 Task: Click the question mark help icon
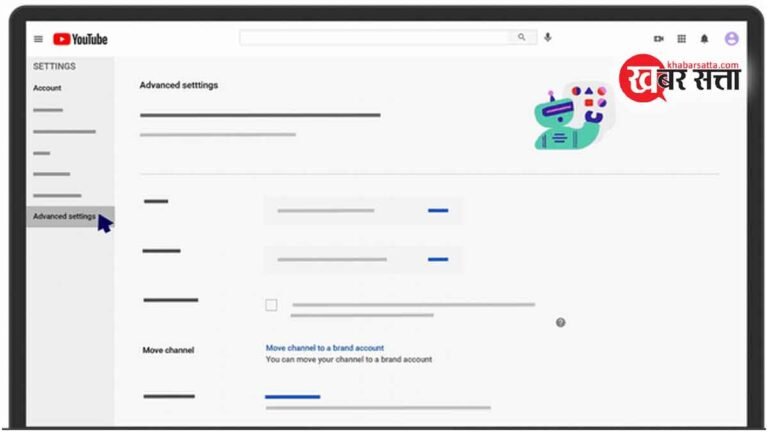point(560,322)
